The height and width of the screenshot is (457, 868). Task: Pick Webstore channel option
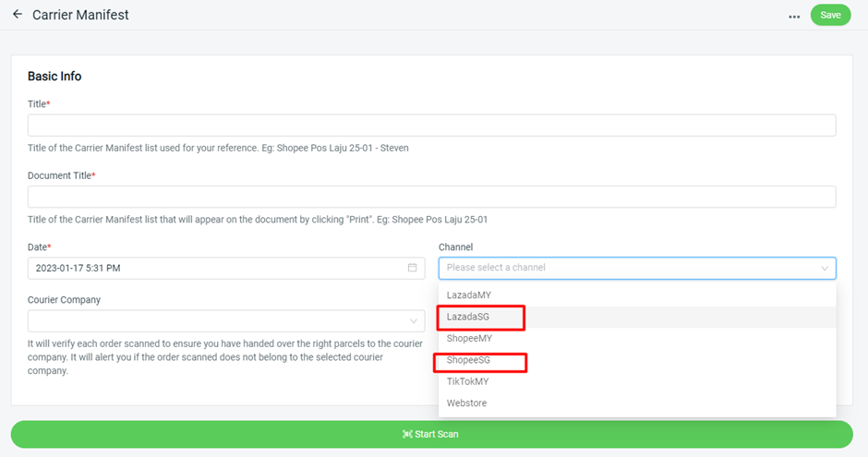click(637, 403)
